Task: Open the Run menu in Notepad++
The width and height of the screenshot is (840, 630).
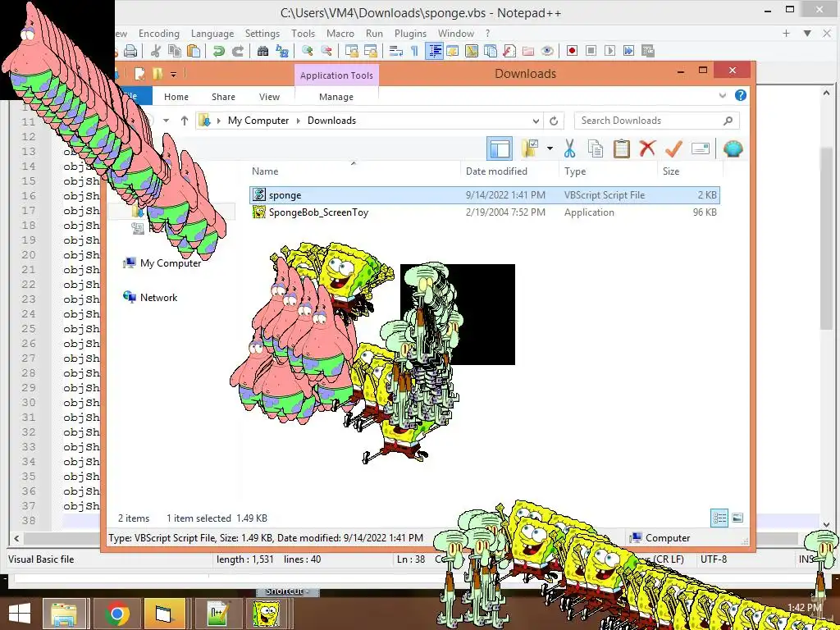Action: [x=374, y=33]
